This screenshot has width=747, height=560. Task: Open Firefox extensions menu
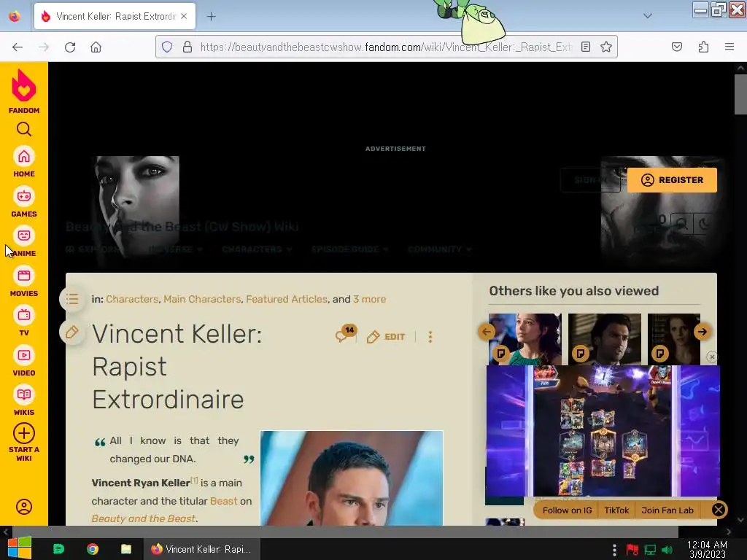click(x=703, y=47)
